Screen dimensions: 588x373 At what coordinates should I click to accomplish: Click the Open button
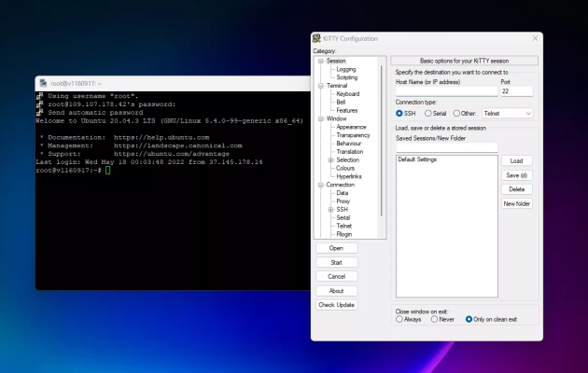tap(336, 248)
